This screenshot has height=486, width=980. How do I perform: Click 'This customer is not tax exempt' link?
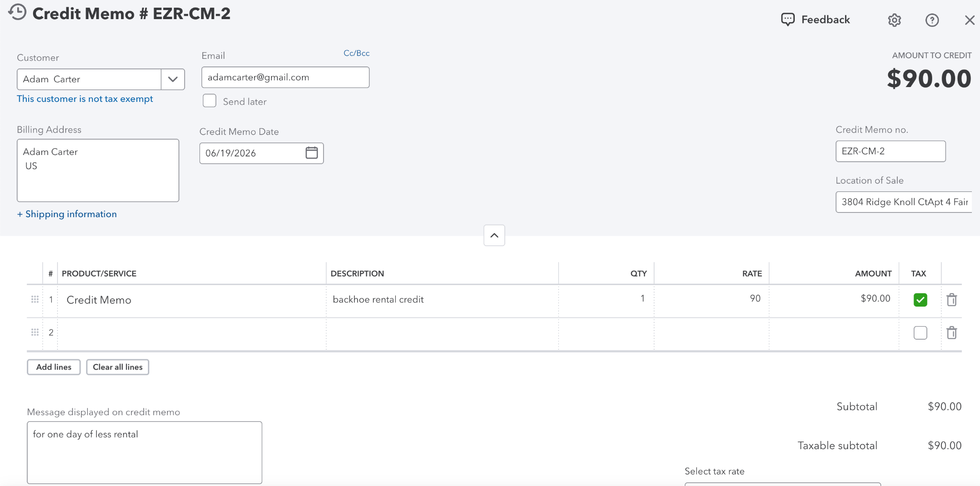tap(85, 99)
